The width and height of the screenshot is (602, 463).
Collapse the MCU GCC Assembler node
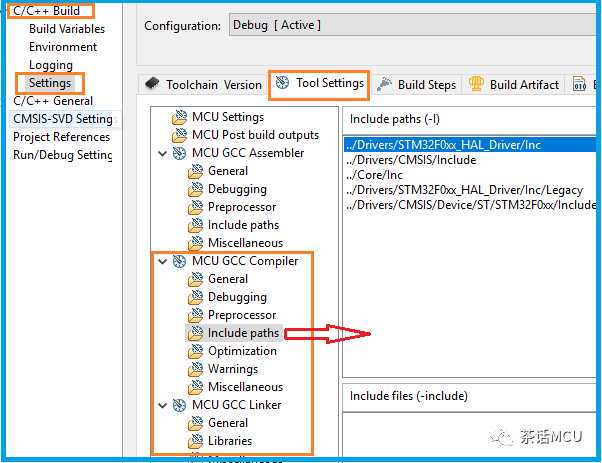pyautogui.click(x=163, y=154)
